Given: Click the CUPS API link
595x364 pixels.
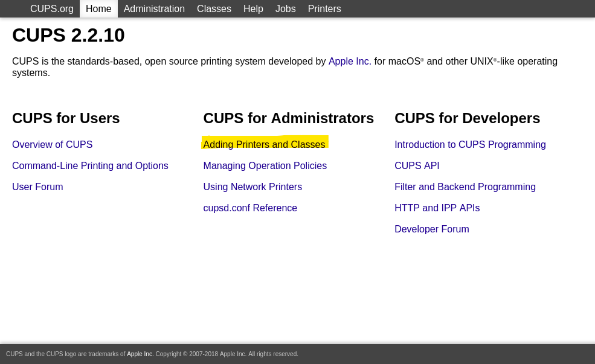Looking at the screenshot, I should click(417, 166).
